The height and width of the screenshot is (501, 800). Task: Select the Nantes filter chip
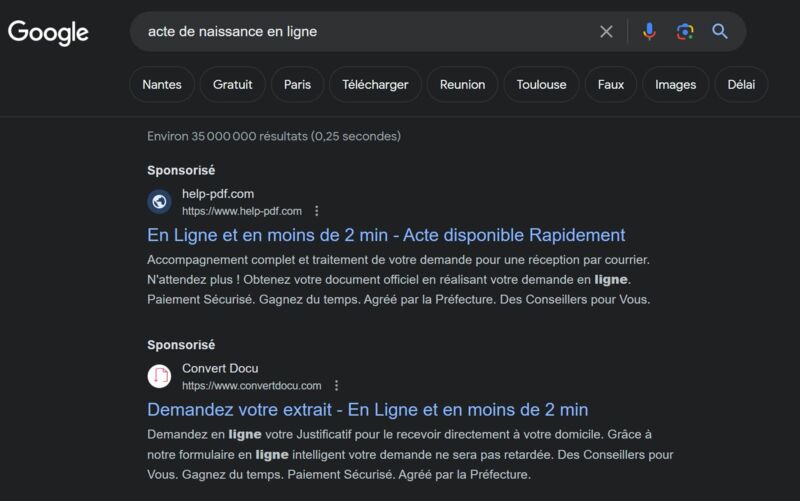point(162,85)
